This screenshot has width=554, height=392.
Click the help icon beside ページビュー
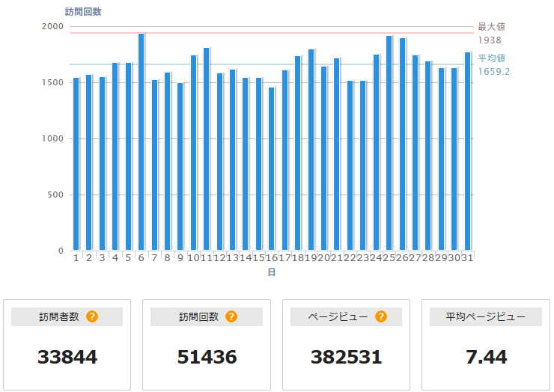pyautogui.click(x=381, y=316)
